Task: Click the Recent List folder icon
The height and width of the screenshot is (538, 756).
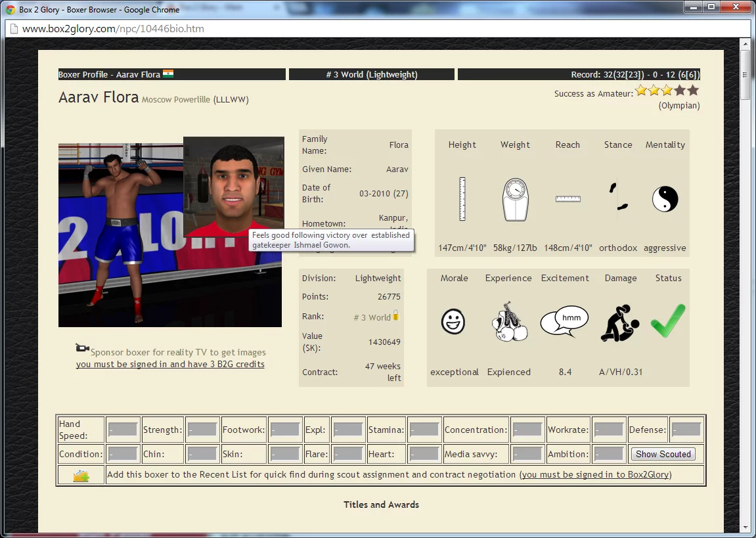Action: pyautogui.click(x=81, y=475)
